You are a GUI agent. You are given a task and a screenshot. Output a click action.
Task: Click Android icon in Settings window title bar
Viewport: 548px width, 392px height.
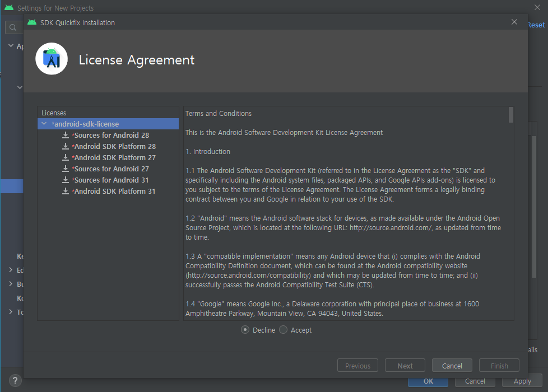pyautogui.click(x=9, y=8)
